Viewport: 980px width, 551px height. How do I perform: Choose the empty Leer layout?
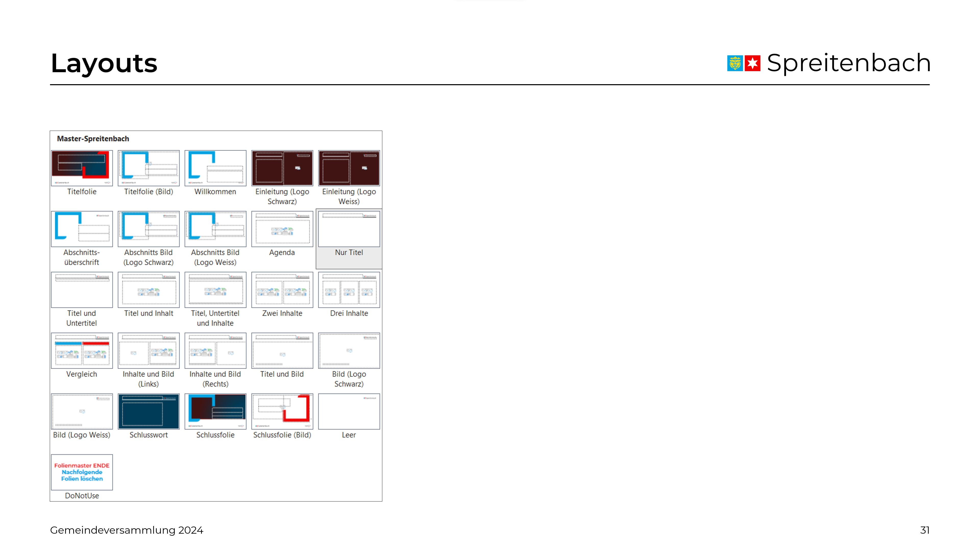(x=349, y=411)
